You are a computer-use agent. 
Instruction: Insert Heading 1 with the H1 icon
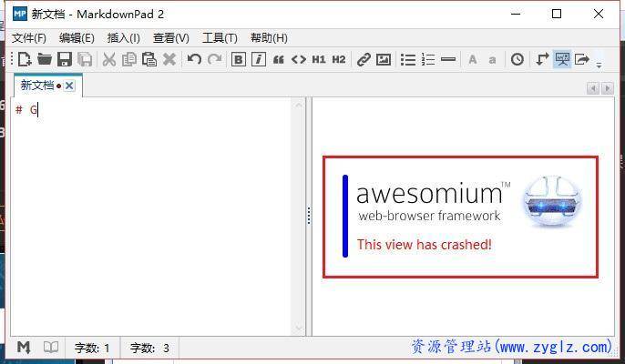click(319, 60)
